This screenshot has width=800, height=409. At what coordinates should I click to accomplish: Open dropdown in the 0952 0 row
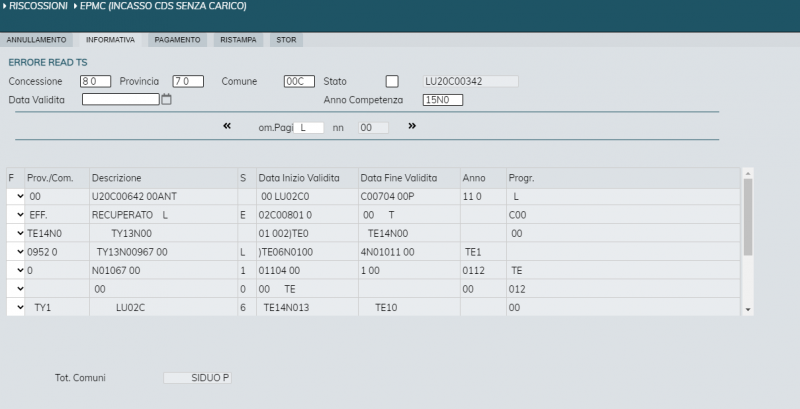coord(20,252)
